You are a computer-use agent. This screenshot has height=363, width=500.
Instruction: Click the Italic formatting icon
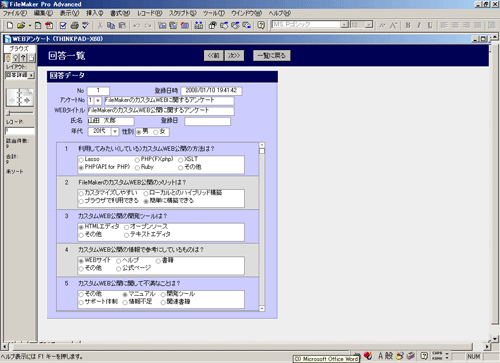419,25
